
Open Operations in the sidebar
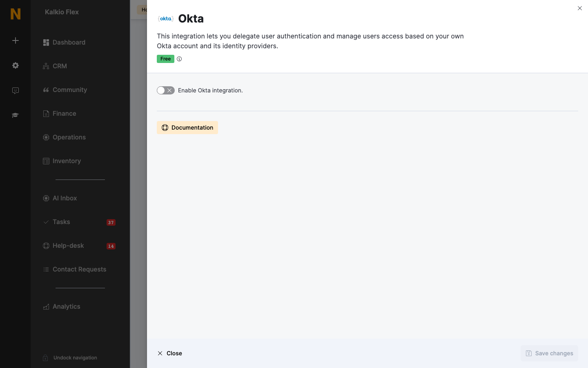(65, 137)
